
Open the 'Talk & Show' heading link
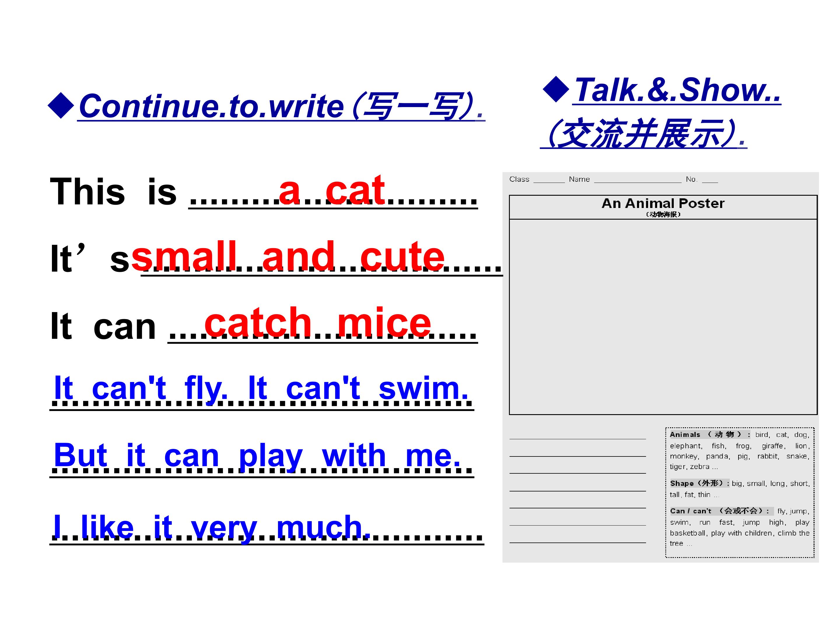tap(677, 90)
